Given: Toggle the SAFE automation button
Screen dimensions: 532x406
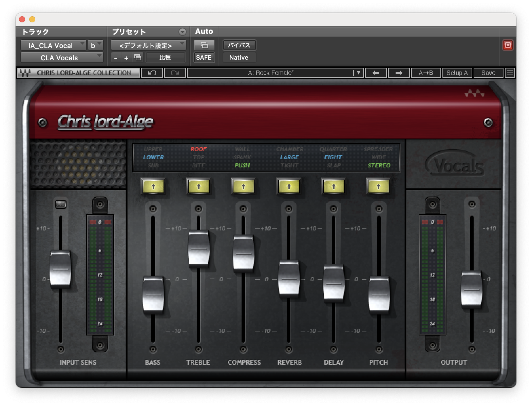Looking at the screenshot, I should [204, 58].
